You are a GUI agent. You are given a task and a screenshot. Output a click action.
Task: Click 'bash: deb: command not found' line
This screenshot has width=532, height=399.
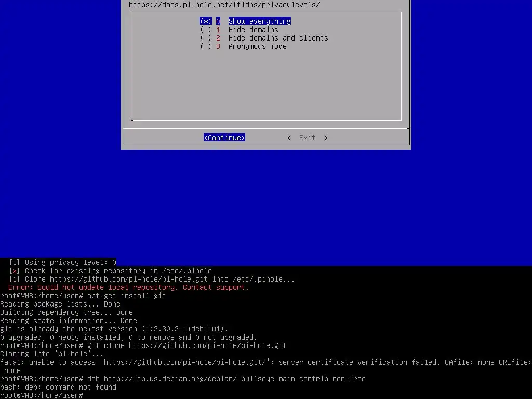click(58, 387)
